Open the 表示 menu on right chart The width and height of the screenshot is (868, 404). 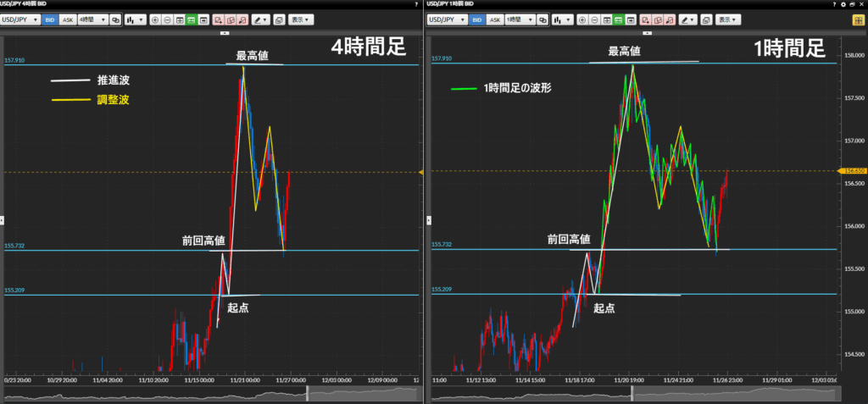tap(728, 19)
